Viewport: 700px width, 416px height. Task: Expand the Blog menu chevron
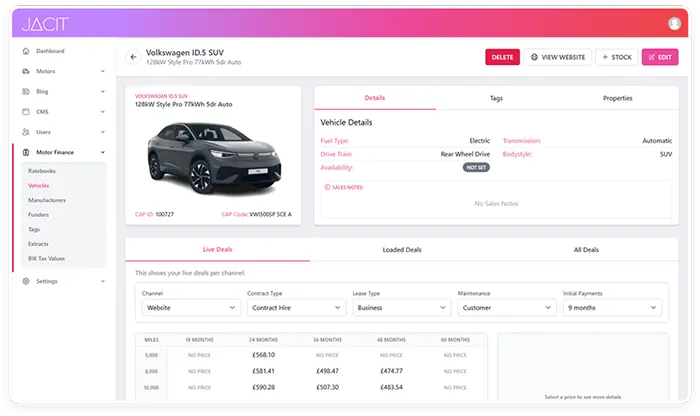pos(103,92)
